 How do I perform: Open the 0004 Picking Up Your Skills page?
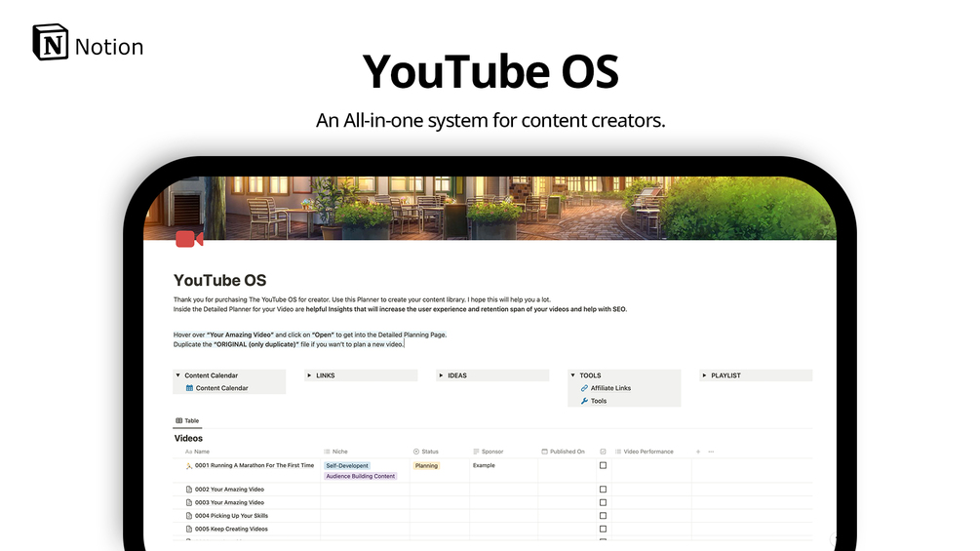(x=231, y=515)
